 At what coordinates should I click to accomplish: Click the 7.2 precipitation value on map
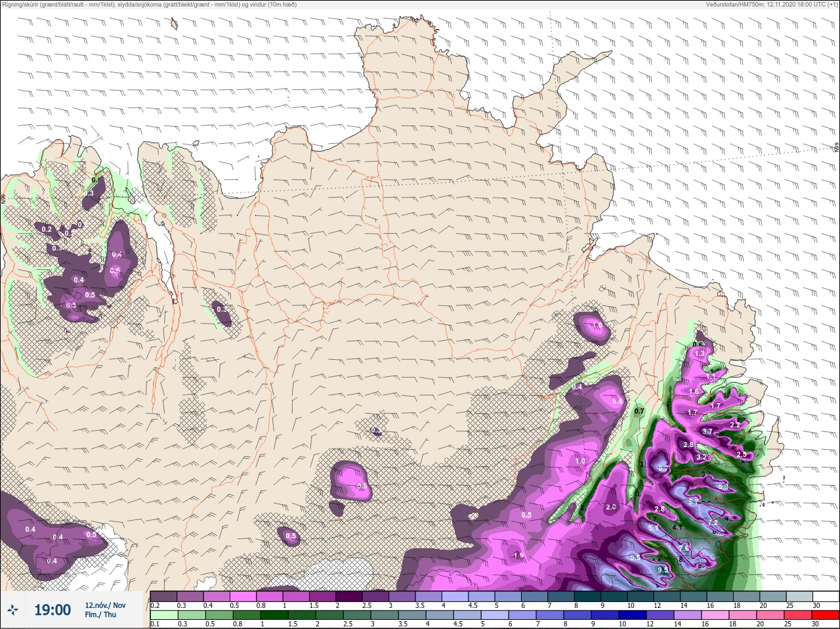pos(713,523)
